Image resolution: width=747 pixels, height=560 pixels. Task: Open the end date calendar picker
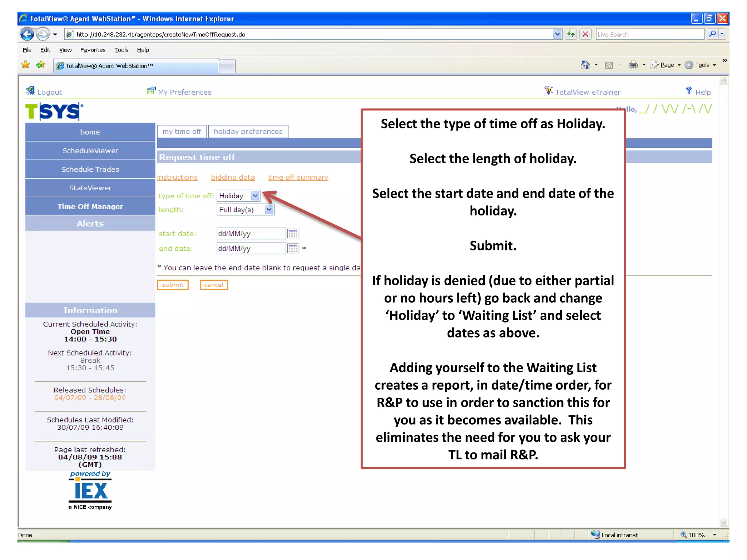pyautogui.click(x=293, y=248)
